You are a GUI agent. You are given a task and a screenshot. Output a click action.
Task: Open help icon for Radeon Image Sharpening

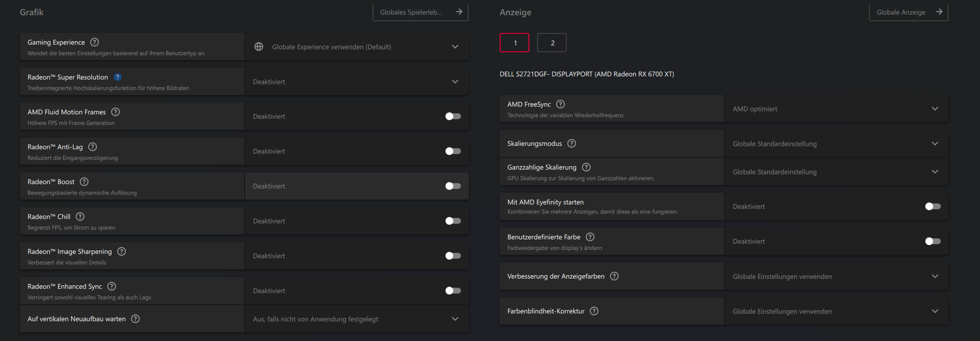(x=122, y=251)
